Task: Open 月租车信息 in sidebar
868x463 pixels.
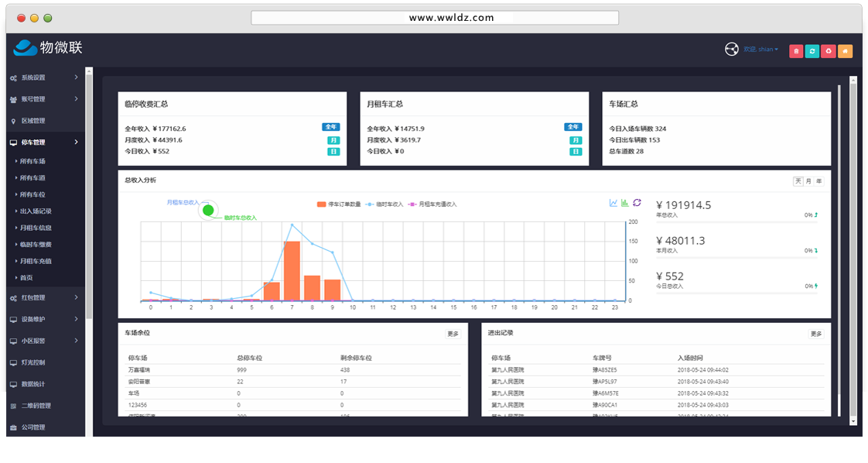Action: 36,228
